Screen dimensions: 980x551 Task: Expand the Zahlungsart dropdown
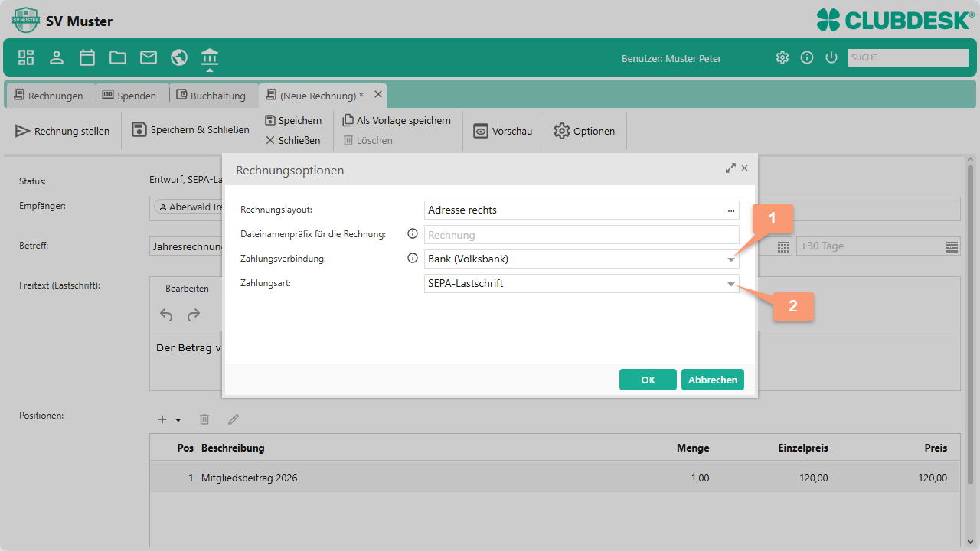(x=731, y=284)
